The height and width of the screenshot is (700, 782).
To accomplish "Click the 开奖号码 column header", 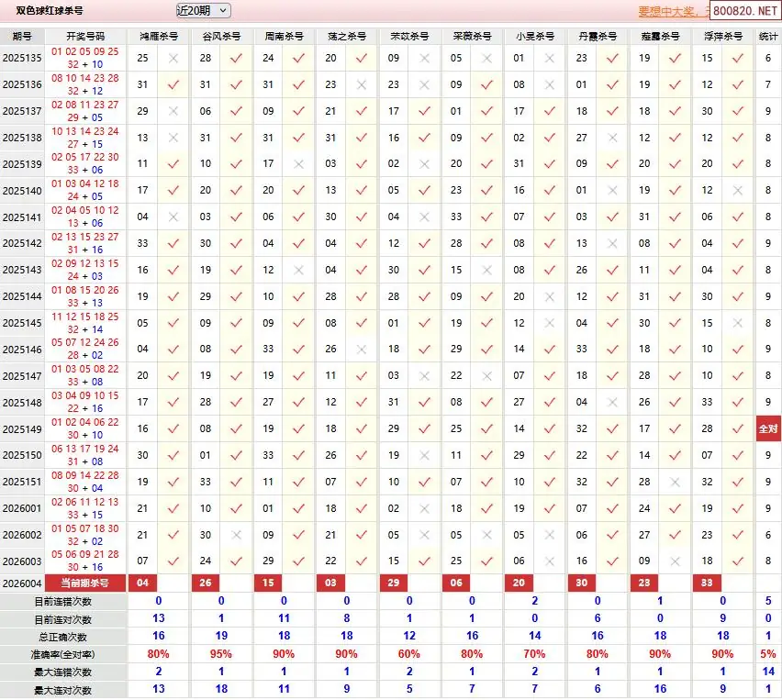I will click(x=85, y=37).
